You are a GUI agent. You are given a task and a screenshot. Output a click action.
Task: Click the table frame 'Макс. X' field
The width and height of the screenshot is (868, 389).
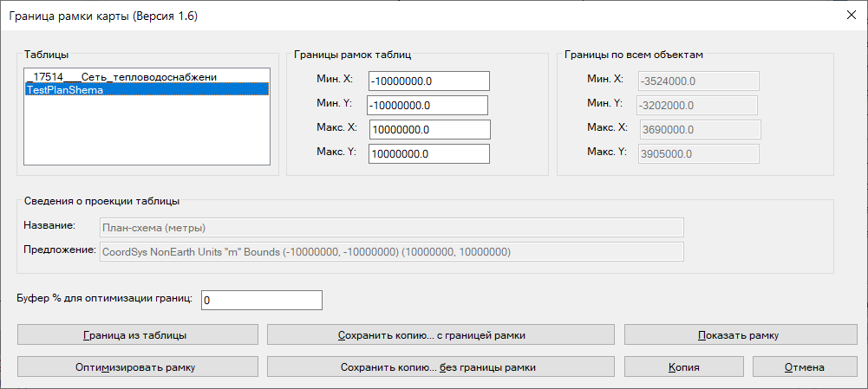click(x=430, y=129)
